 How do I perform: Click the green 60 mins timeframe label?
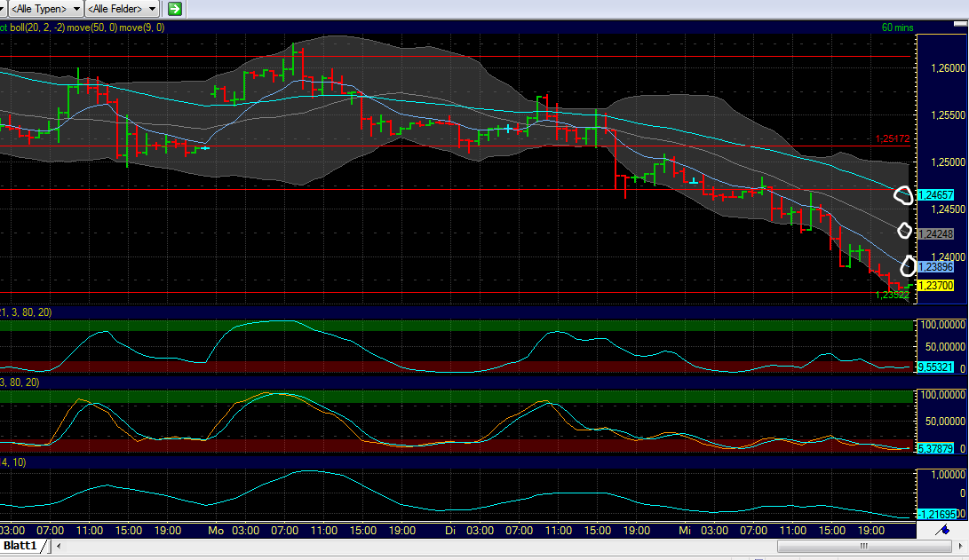click(899, 28)
